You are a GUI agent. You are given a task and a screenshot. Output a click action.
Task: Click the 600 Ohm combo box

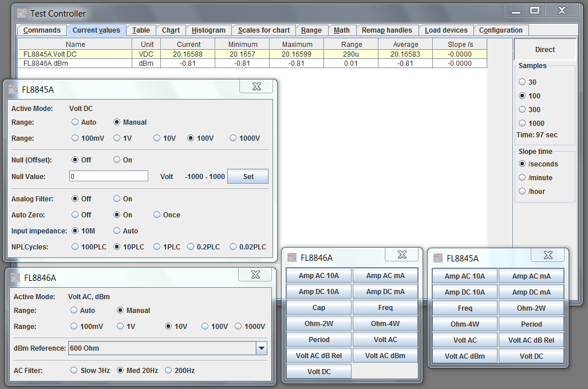161,348
